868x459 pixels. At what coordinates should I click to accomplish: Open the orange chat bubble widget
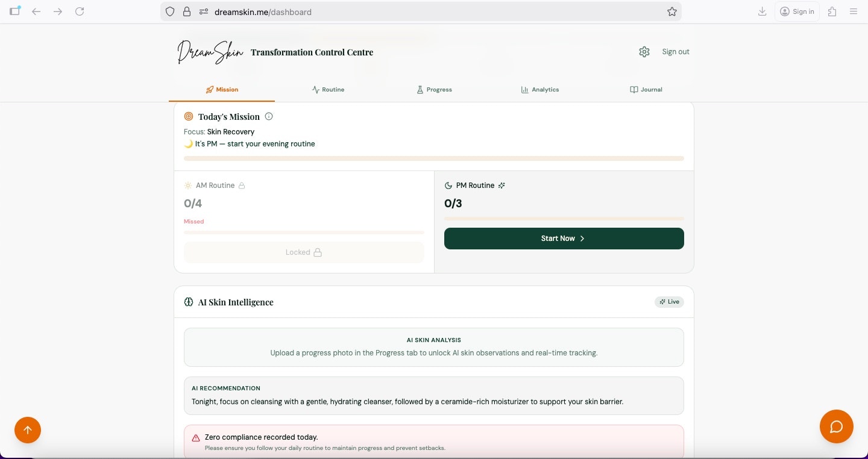click(836, 426)
